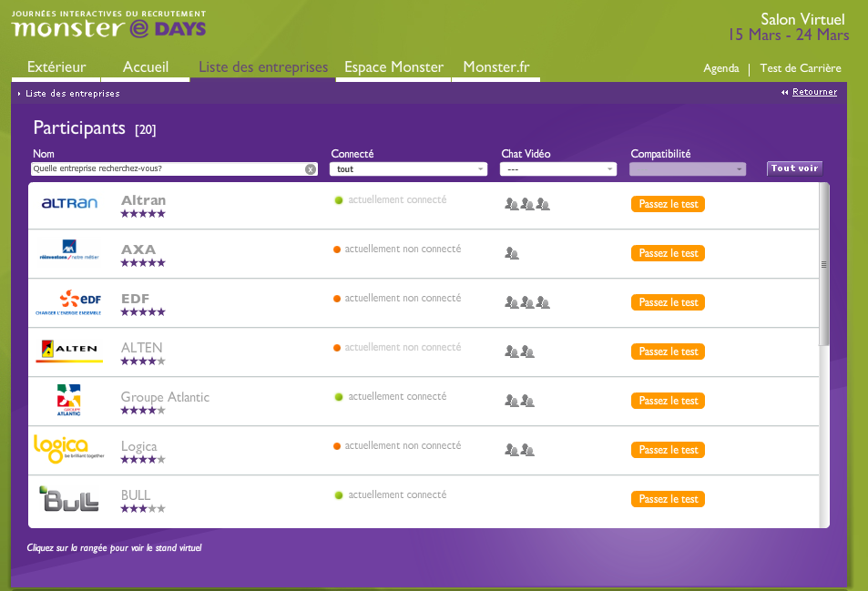Image resolution: width=868 pixels, height=591 pixels.
Task: Click Altran's green connected status dot
Action: pyautogui.click(x=339, y=200)
